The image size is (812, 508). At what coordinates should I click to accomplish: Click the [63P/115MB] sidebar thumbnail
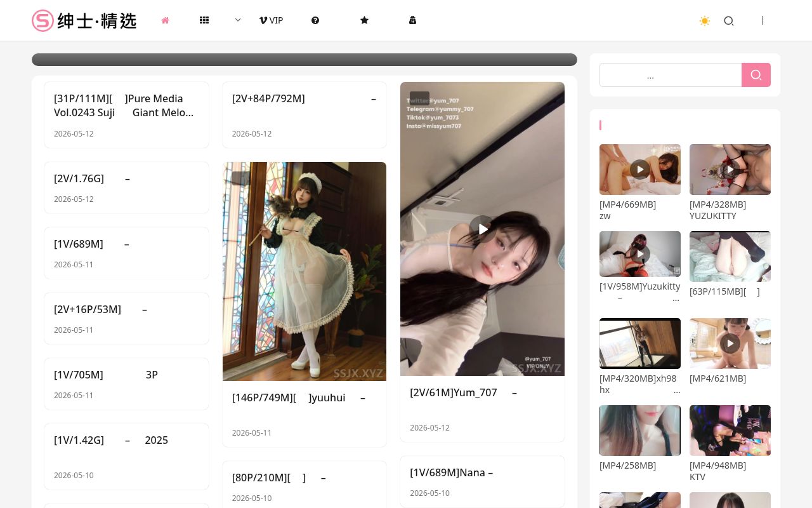(730, 257)
